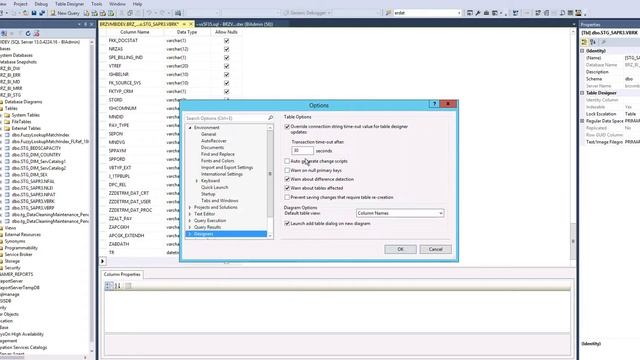
Task: Click the first query-type icon after New Query
Action: click(x=87, y=13)
